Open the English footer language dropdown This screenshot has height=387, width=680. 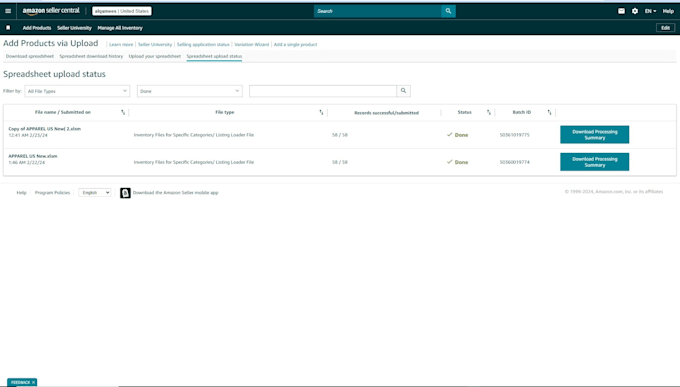(95, 193)
